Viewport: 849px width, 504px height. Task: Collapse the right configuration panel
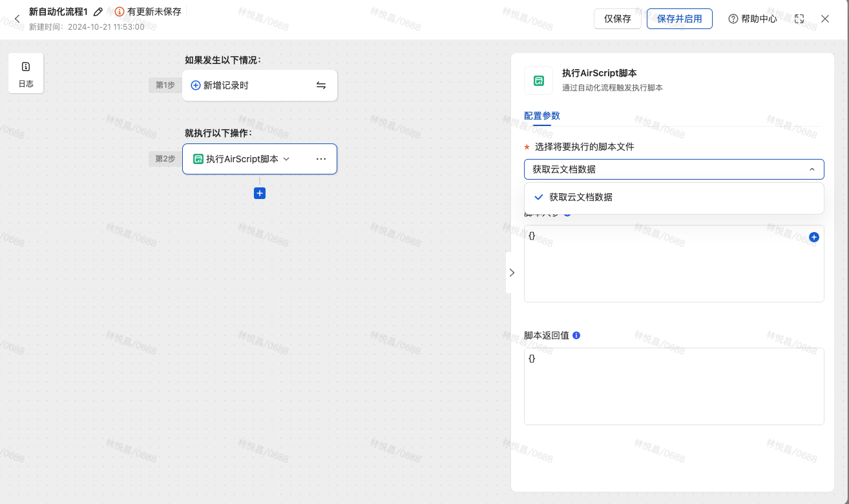click(x=512, y=273)
